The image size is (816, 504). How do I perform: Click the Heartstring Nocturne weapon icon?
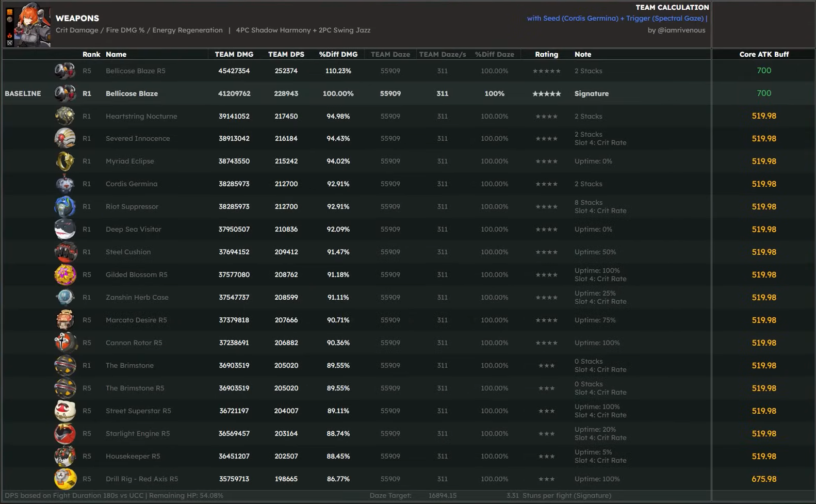click(65, 116)
